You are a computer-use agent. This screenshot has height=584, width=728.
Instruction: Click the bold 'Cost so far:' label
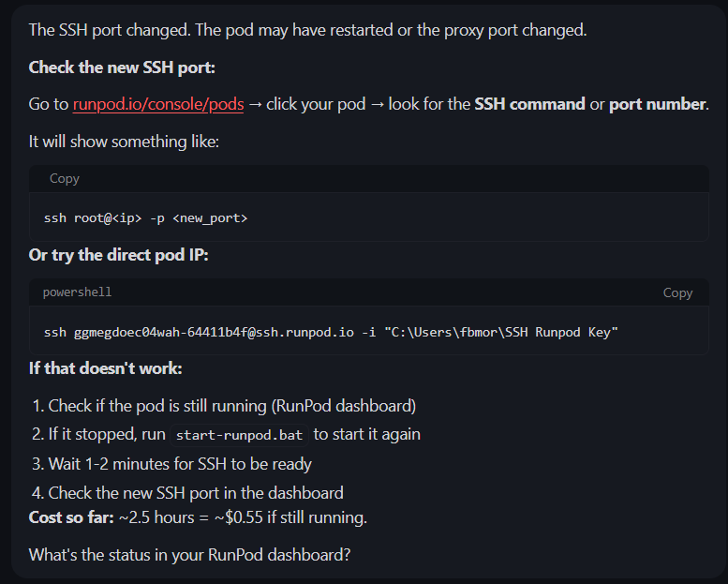[x=71, y=517]
